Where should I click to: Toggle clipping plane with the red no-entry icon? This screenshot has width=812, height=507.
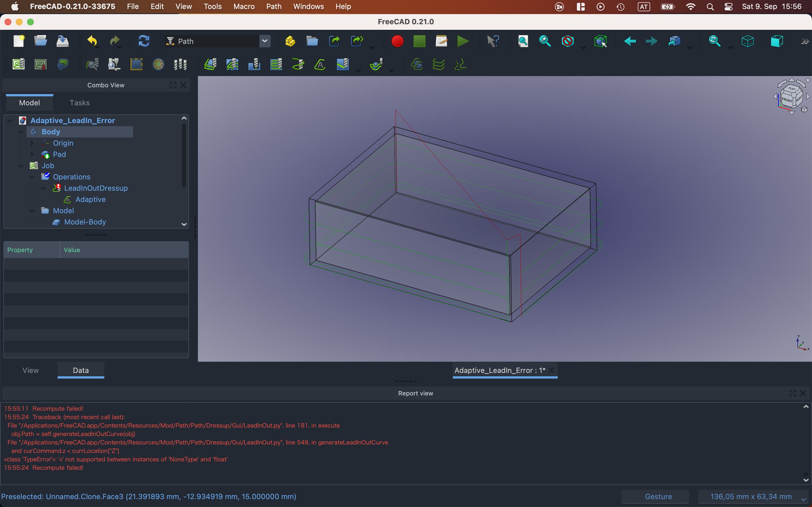pyautogui.click(x=568, y=41)
